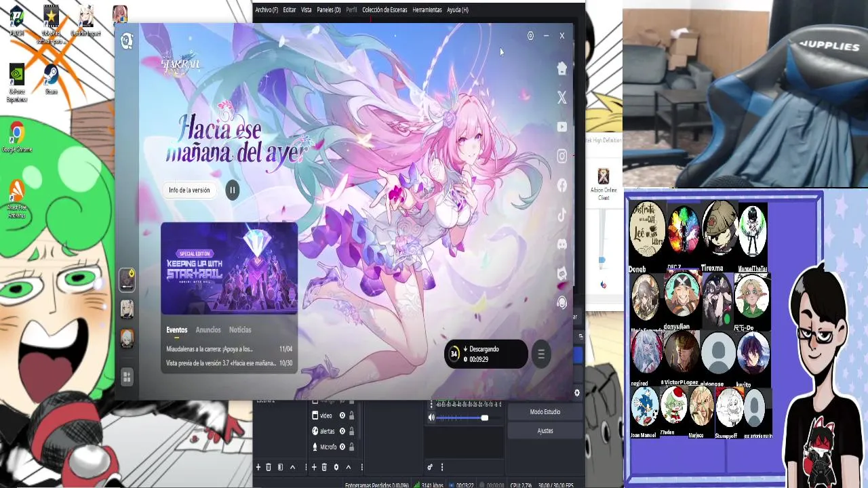Toggle the lock on the Microfo source
Screen dimensions: 868x488
coord(352,447)
